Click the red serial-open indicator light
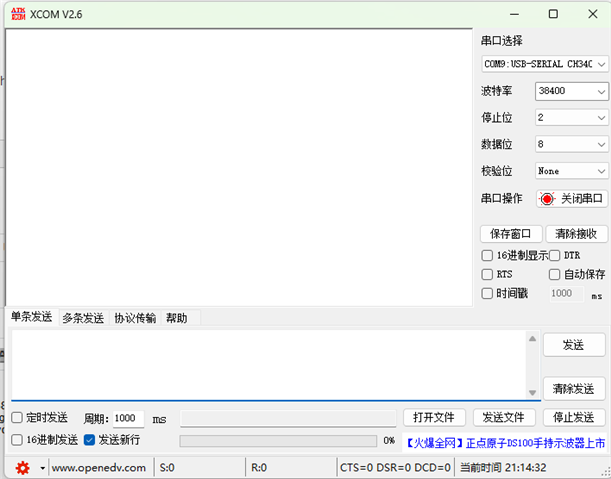 tap(547, 199)
